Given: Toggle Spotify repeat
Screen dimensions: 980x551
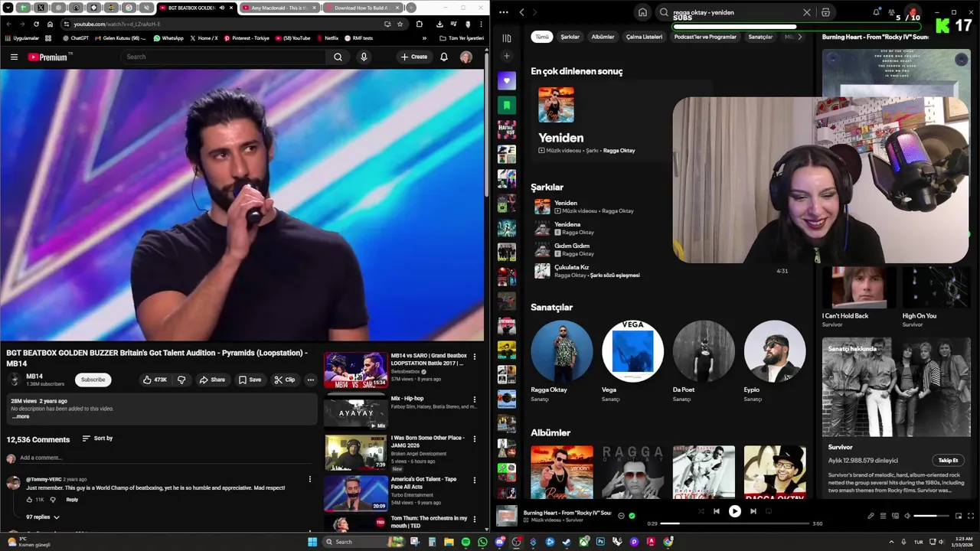Looking at the screenshot, I should tap(769, 511).
